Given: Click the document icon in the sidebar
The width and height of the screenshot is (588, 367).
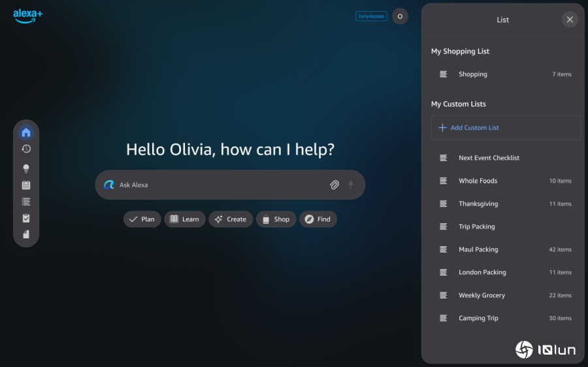Looking at the screenshot, I should click(26, 234).
